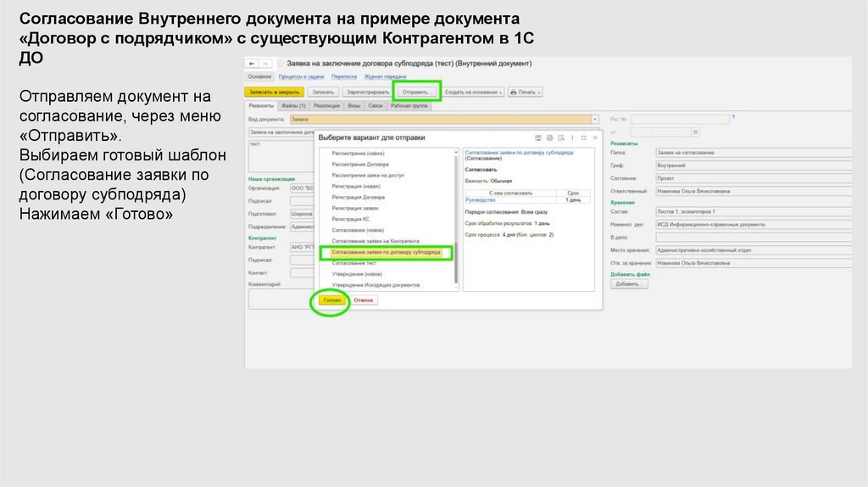Add document to favorites via star icon
The height and width of the screenshot is (487, 868).
(x=280, y=64)
